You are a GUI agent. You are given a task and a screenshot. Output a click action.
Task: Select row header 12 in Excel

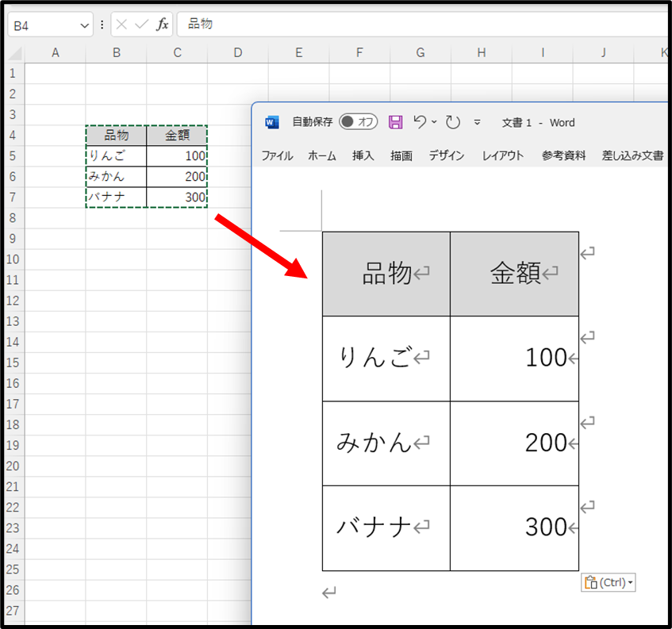[12, 301]
